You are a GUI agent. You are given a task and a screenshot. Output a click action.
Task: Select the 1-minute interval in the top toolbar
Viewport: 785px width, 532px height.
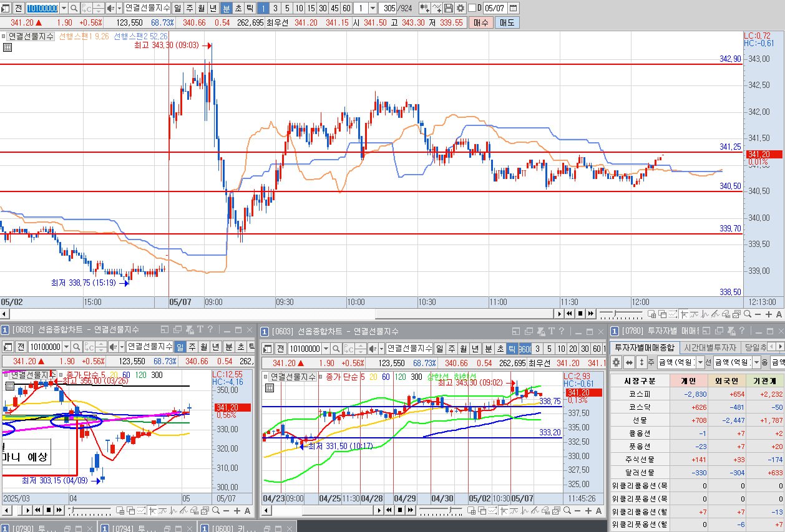point(263,8)
